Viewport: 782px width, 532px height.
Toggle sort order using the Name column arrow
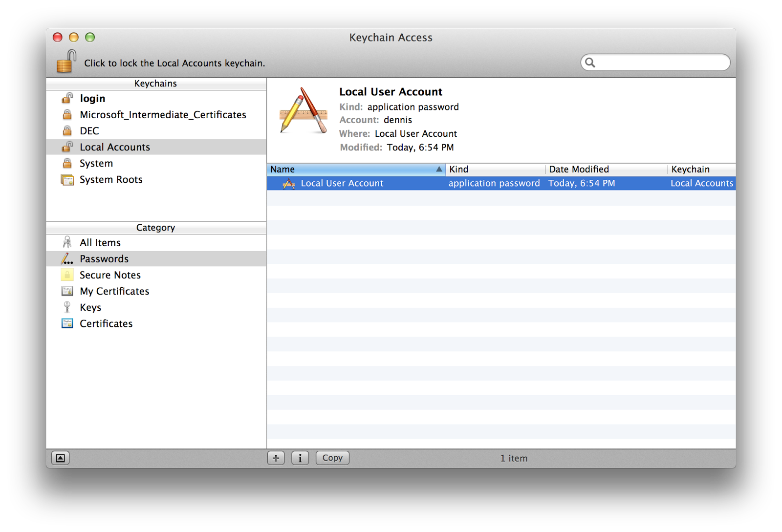coord(438,169)
